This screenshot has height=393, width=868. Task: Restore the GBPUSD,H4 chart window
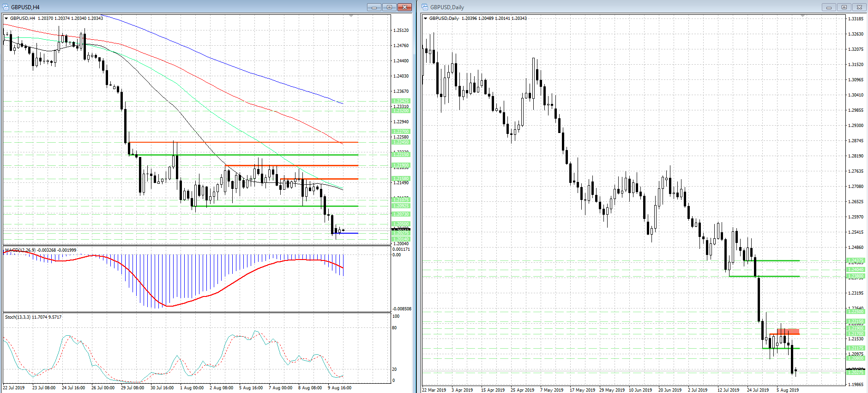[x=389, y=7]
